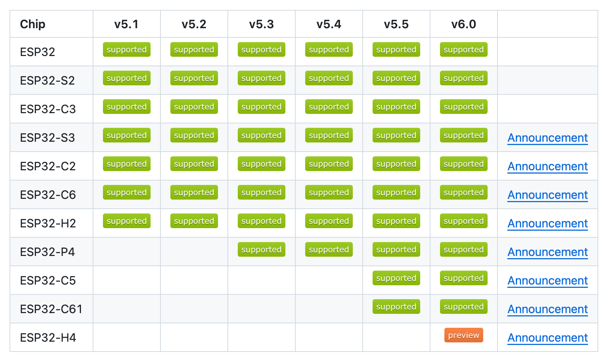Click the ESP32-C2 v5.3 supported badge
The width and height of the screenshot is (614, 364).
click(x=262, y=164)
